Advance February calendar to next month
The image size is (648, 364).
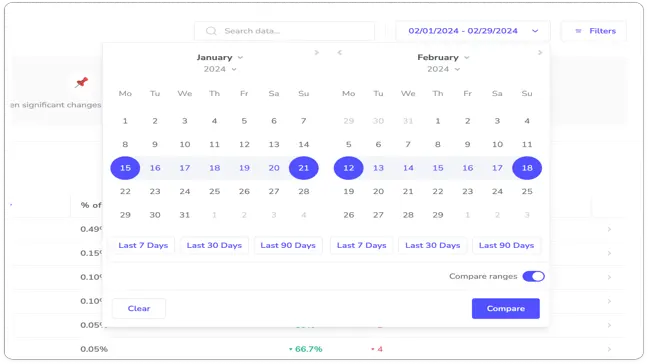tap(540, 52)
